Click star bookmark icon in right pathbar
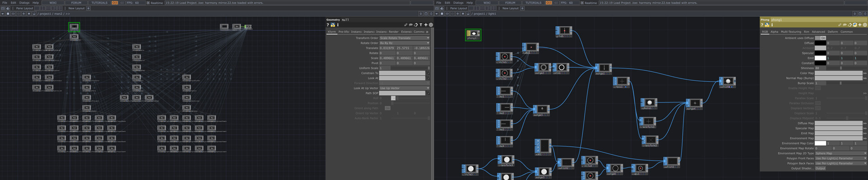 point(463,14)
